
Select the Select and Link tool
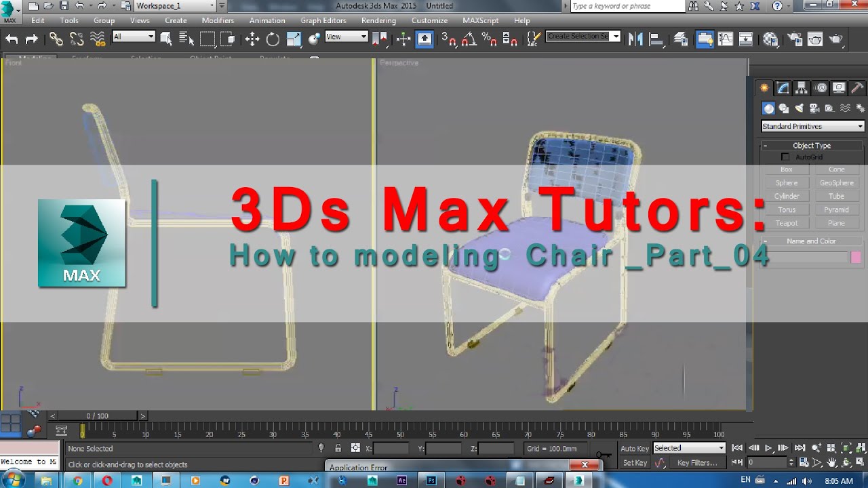tap(56, 39)
